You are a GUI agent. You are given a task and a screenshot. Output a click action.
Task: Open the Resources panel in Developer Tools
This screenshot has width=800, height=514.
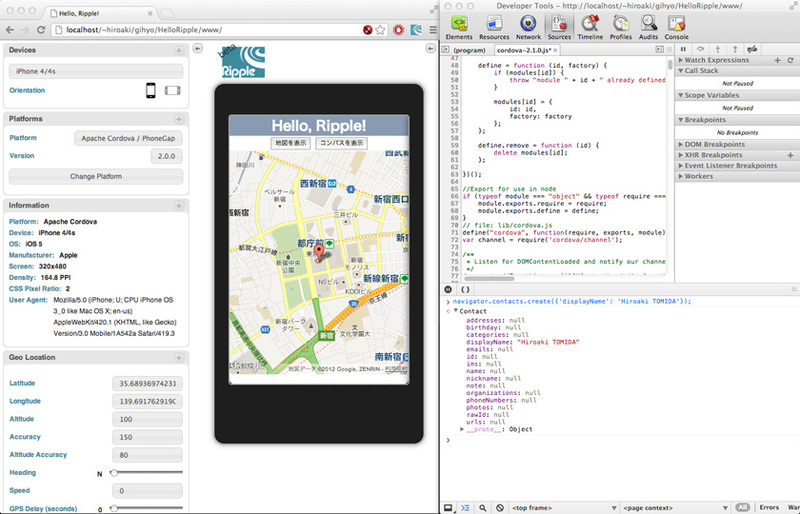pyautogui.click(x=494, y=27)
